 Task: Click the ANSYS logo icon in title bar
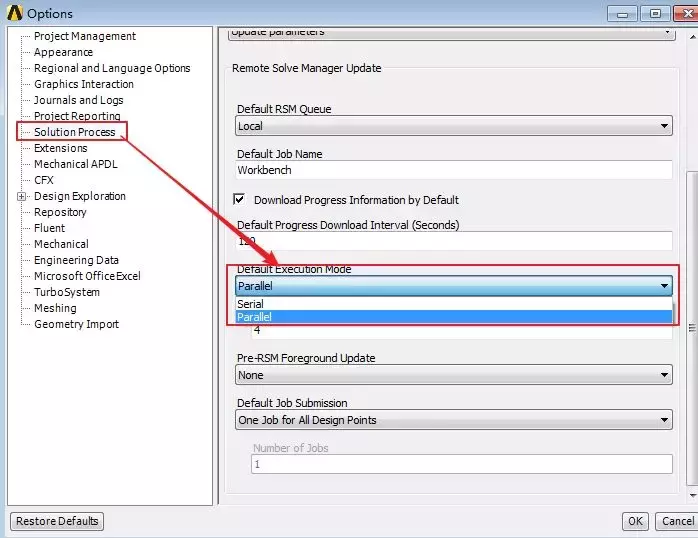click(x=15, y=13)
